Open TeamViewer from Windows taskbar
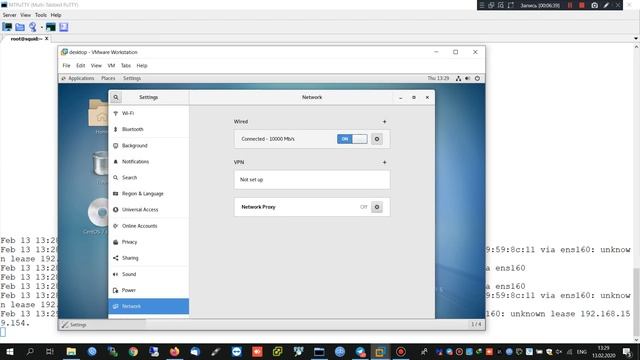Image resolution: width=640 pixels, height=360 pixels. pyautogui.click(x=236, y=351)
